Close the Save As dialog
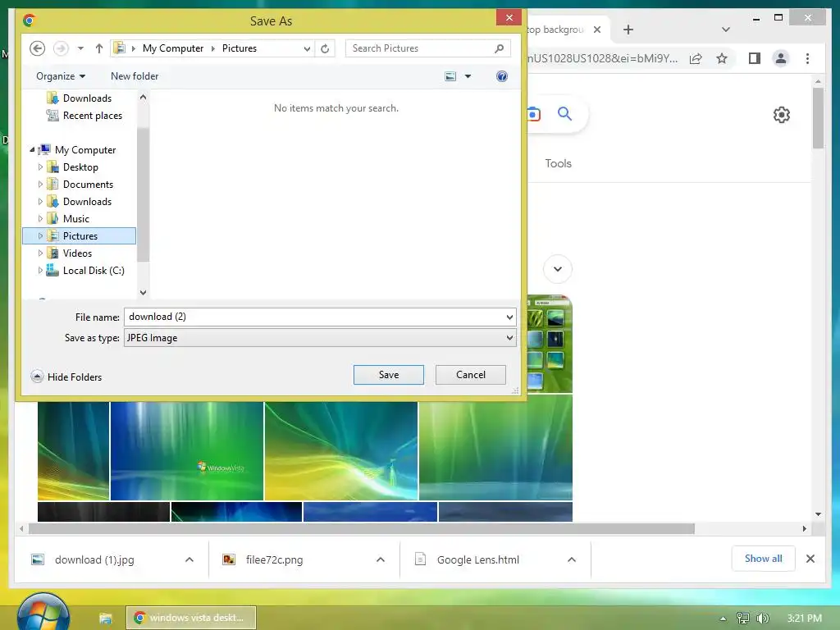Viewport: 840px width, 630px height. pyautogui.click(x=509, y=18)
